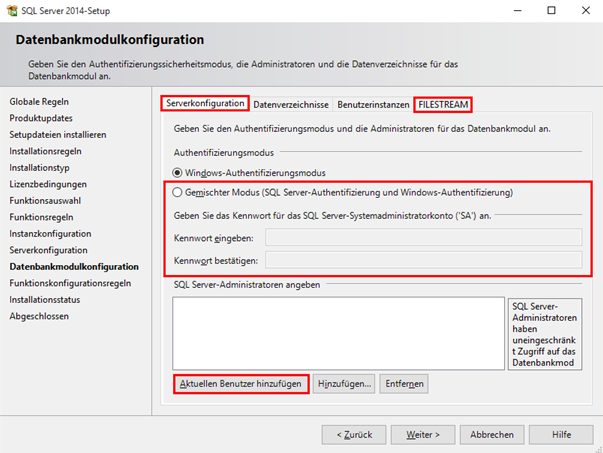Switch to the Serverkonfiguration tab
603x453 pixels.
click(x=205, y=104)
